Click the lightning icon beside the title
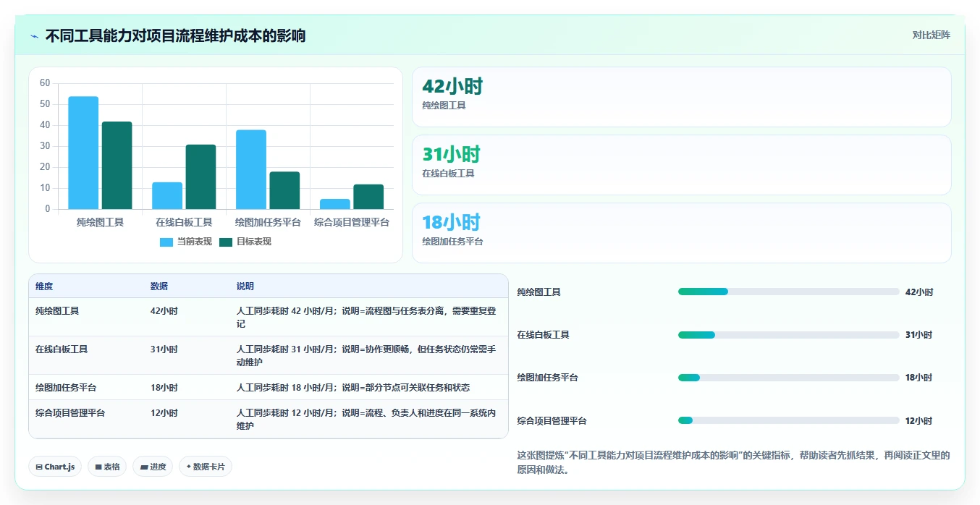Image resolution: width=980 pixels, height=505 pixels. (x=35, y=36)
